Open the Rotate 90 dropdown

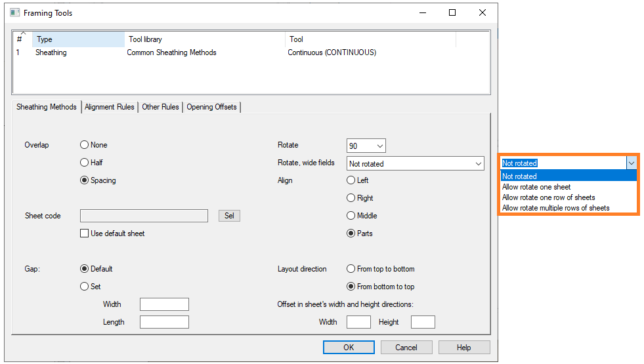pyautogui.click(x=366, y=146)
